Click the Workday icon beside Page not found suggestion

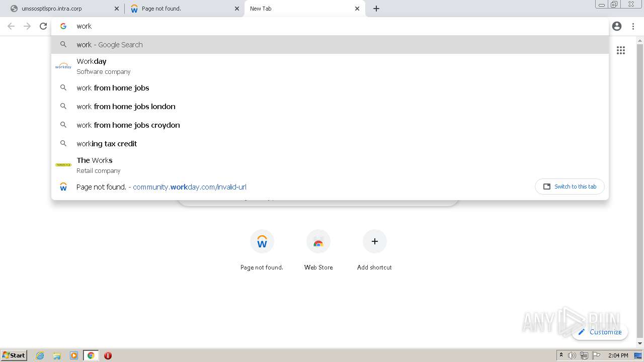[x=63, y=187]
